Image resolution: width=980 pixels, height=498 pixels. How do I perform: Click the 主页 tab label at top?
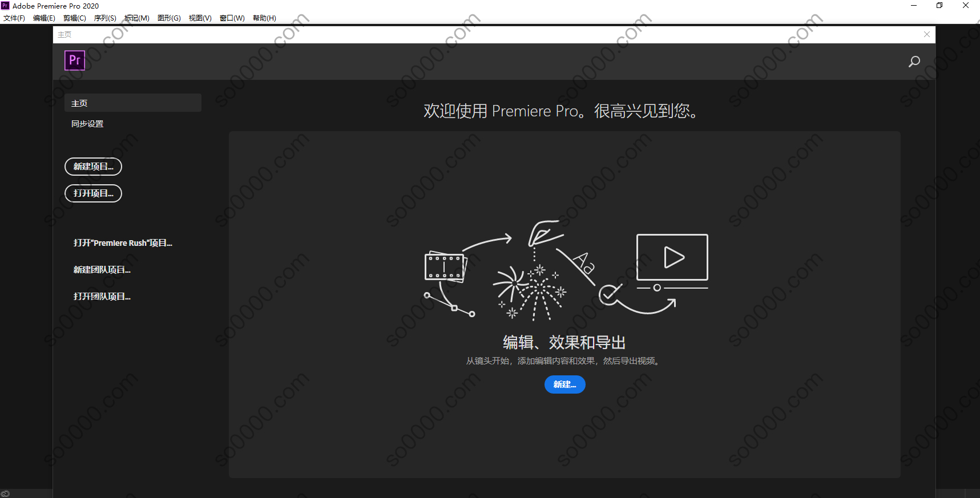[64, 35]
